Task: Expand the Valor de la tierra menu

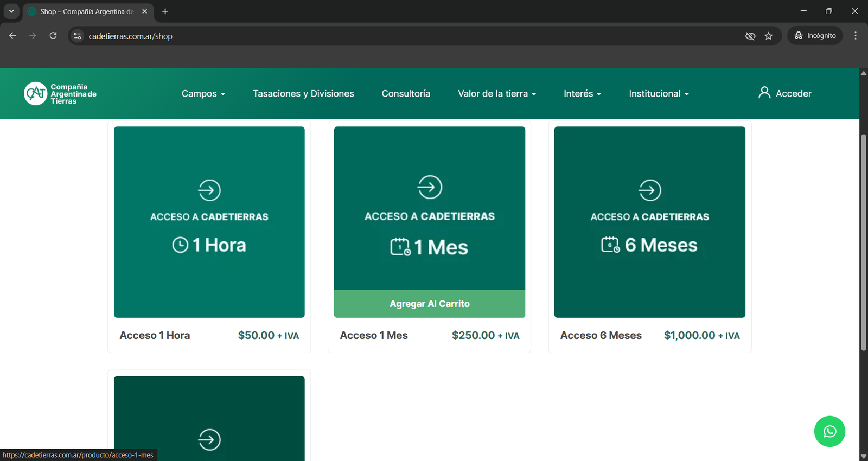Action: [x=497, y=94]
